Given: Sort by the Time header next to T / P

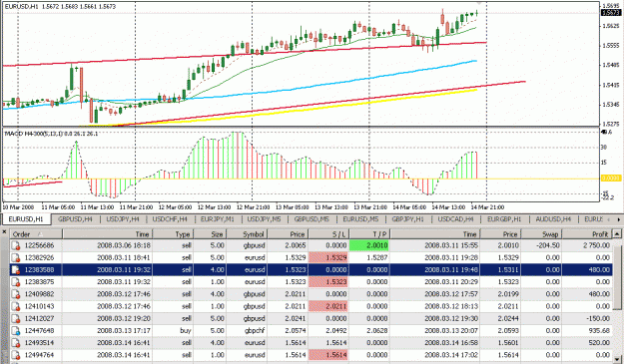Looking at the screenshot, I should click(435, 234).
